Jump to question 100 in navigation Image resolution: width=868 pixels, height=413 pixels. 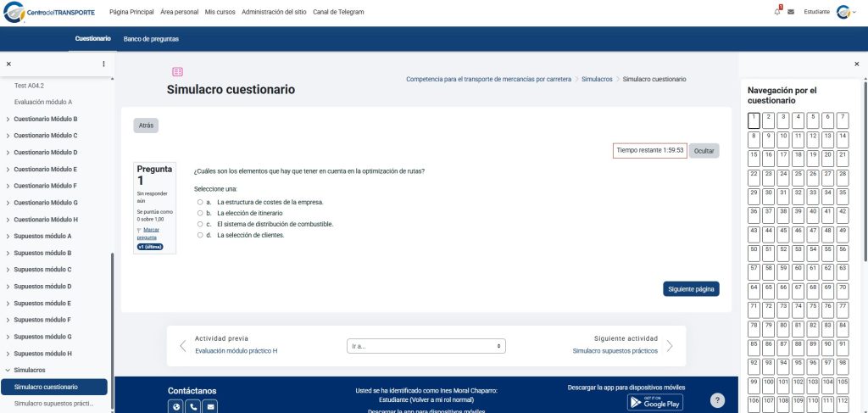(768, 386)
